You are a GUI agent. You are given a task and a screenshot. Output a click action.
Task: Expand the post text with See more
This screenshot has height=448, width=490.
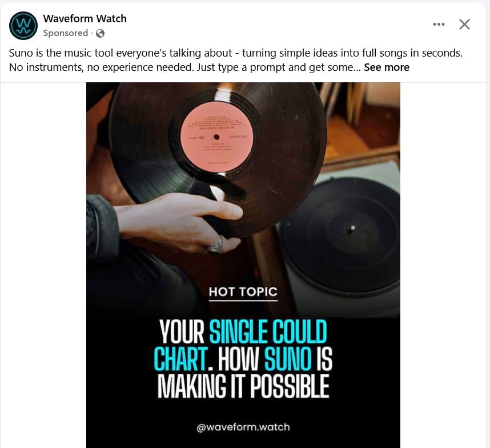(387, 67)
